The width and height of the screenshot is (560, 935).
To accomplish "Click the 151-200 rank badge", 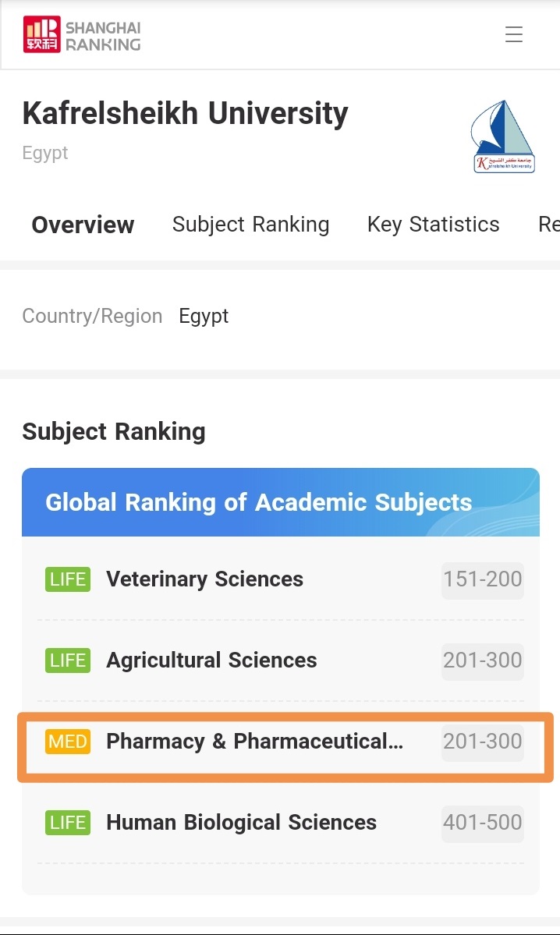I will pyautogui.click(x=482, y=579).
